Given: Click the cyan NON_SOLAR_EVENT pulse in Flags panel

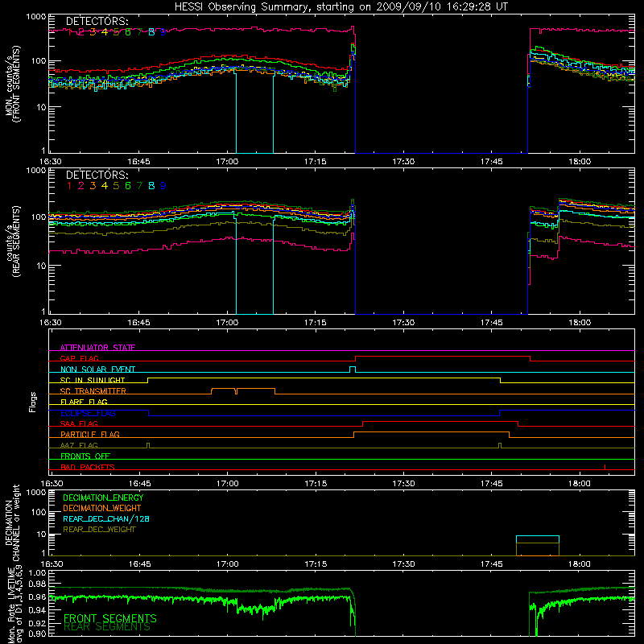Looking at the screenshot, I should 353,369.
